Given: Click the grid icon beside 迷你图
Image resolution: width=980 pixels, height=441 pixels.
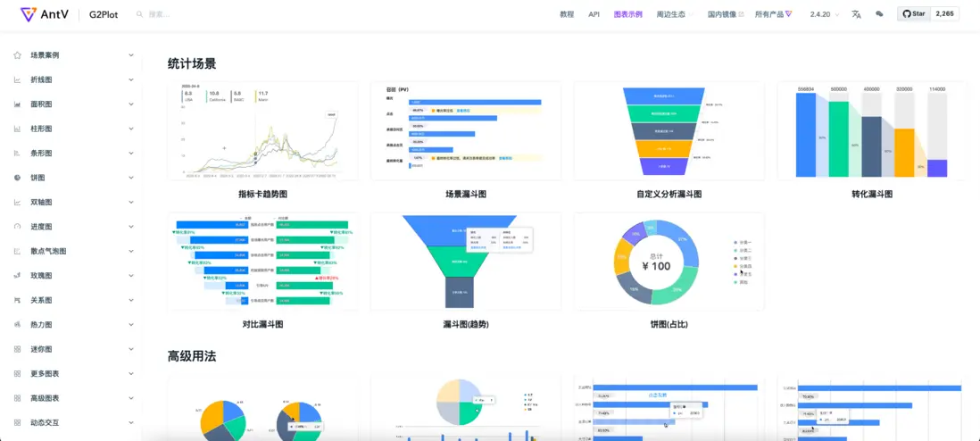Looking at the screenshot, I should click(18, 349).
